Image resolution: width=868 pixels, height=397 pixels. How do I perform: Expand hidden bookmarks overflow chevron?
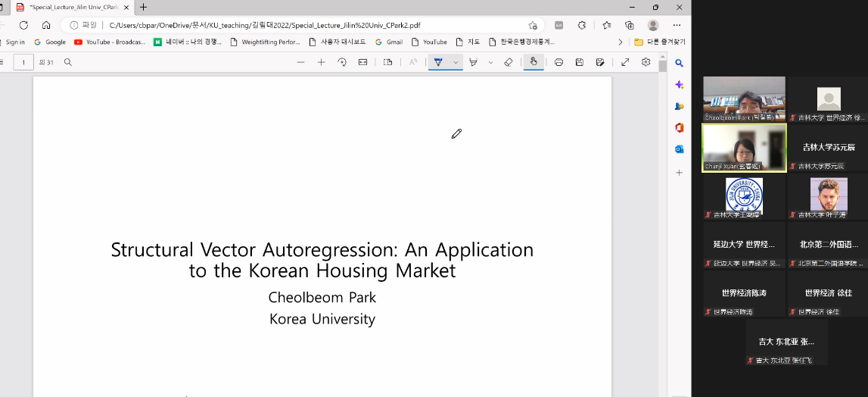621,42
